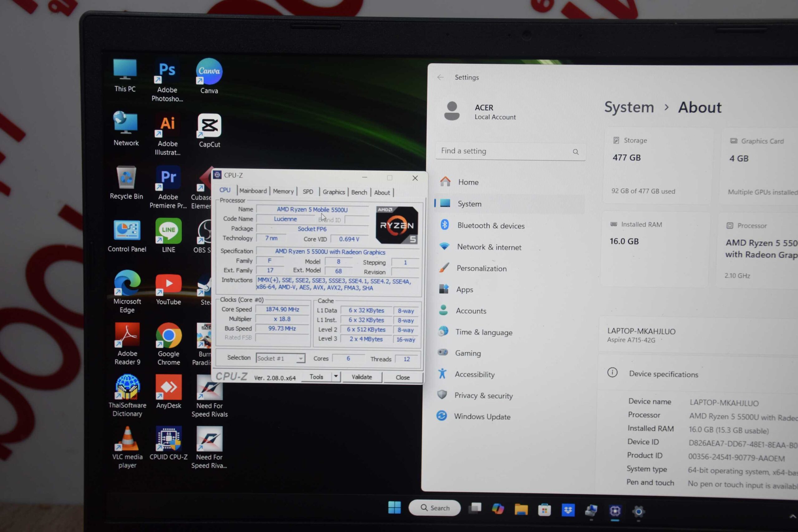Open Canva desktop shortcut
The width and height of the screenshot is (798, 532).
(209, 76)
